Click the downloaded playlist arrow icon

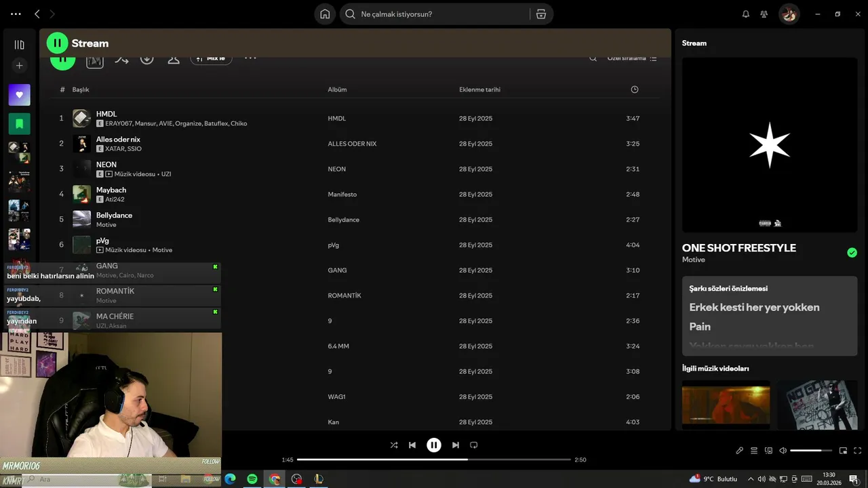point(146,59)
